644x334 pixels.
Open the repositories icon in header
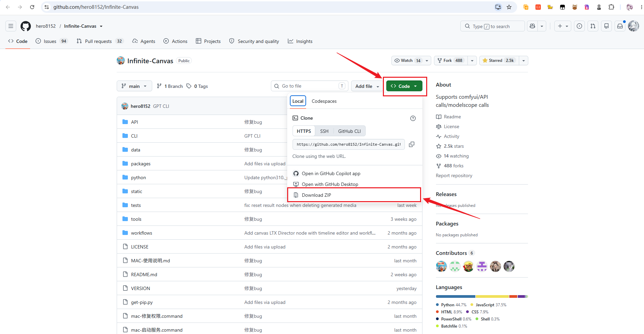(606, 26)
